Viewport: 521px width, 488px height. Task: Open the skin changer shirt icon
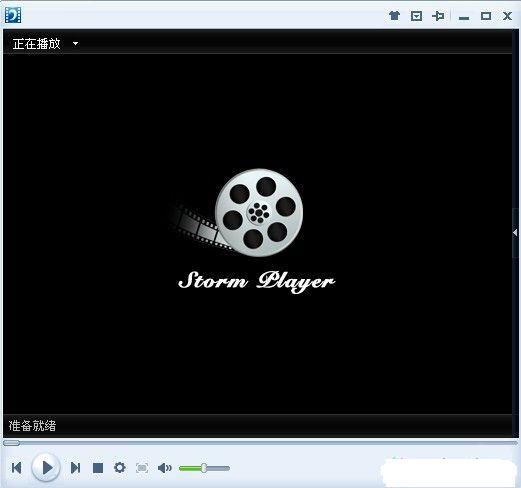(394, 15)
